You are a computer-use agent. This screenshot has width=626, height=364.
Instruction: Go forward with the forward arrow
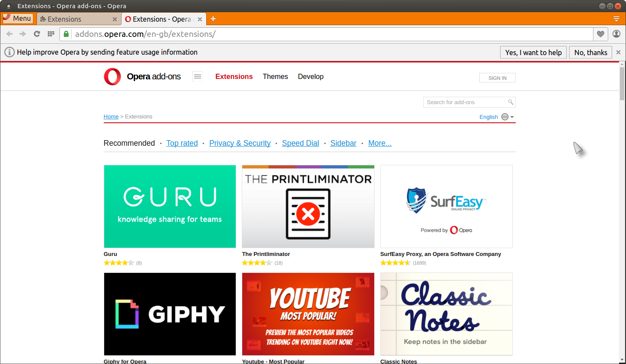coord(23,34)
